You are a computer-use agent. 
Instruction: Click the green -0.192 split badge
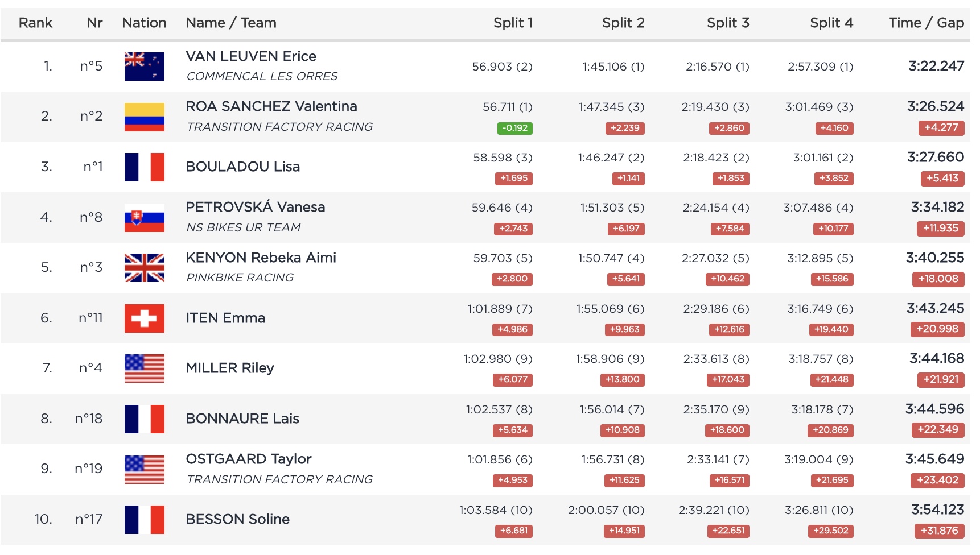[514, 128]
